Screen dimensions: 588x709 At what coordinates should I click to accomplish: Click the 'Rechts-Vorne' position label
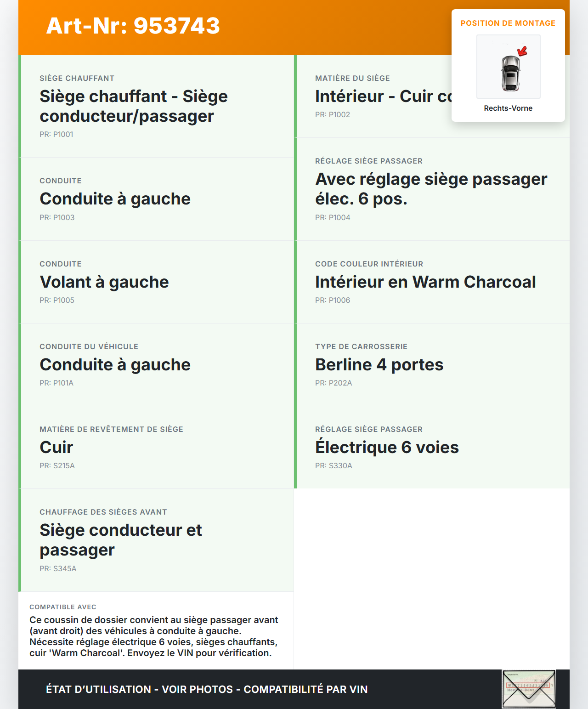pos(508,108)
